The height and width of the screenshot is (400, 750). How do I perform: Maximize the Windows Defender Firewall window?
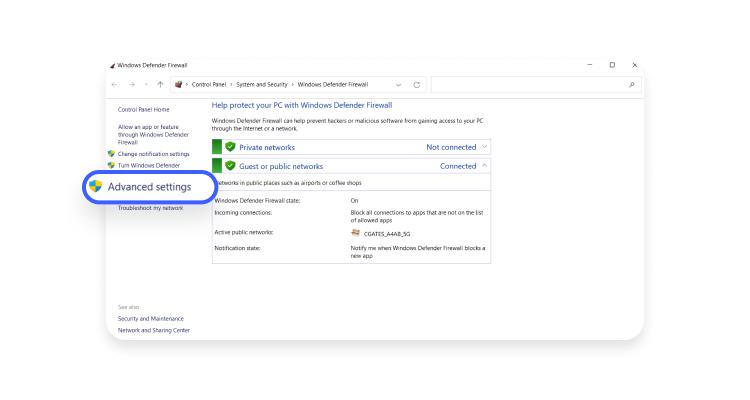(x=612, y=65)
